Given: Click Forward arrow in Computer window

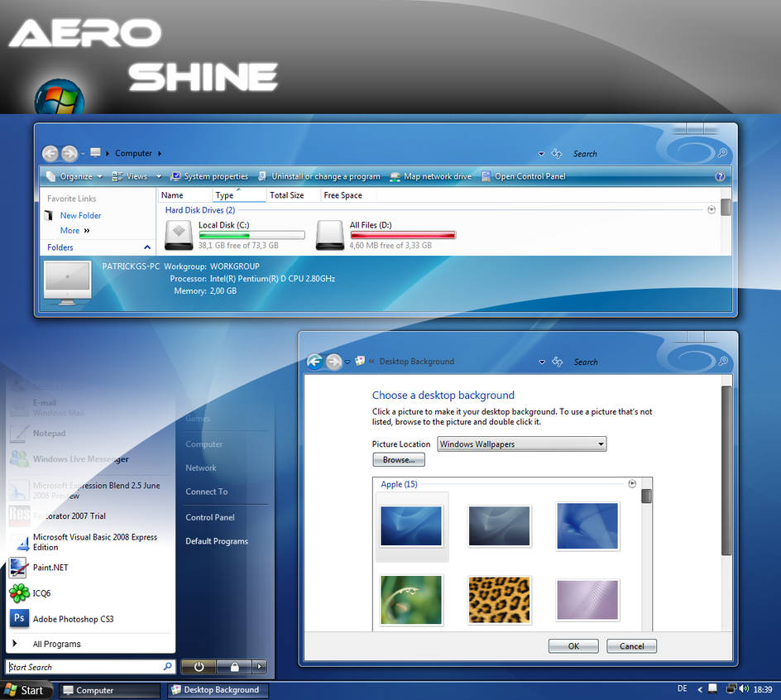Looking at the screenshot, I should click(x=69, y=153).
